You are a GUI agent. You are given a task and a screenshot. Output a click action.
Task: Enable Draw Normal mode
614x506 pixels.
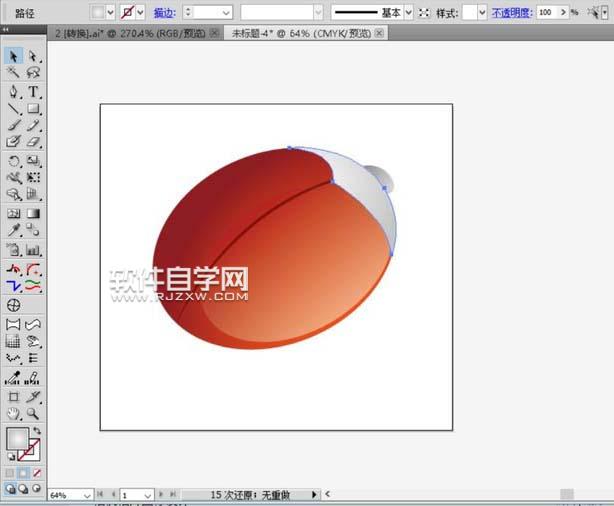tap(10, 489)
